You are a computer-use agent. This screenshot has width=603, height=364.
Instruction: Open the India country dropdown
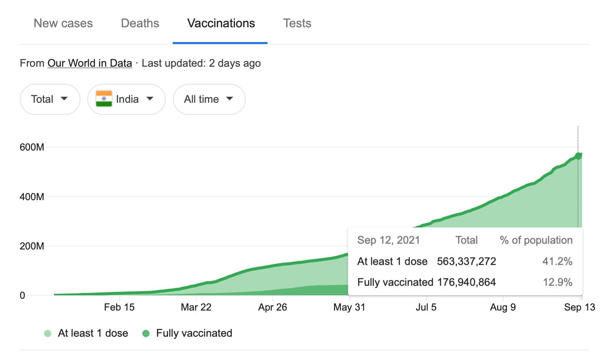pyautogui.click(x=126, y=99)
